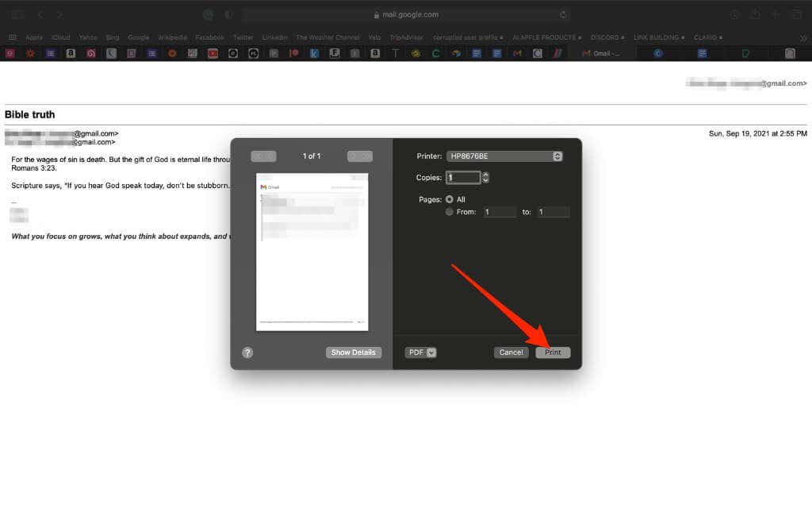Open the bookmarks grid icon
Viewport: 812px width, 508px height.
tap(13, 37)
